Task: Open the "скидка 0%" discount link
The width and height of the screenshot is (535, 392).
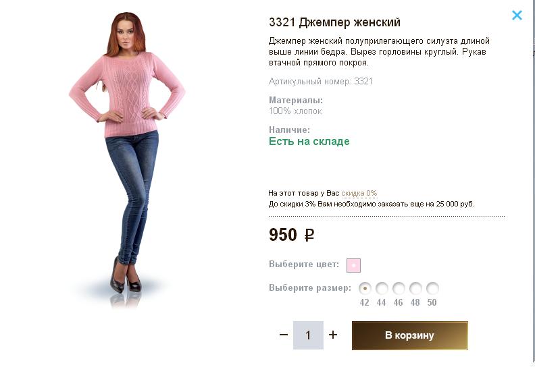Action: (x=359, y=194)
